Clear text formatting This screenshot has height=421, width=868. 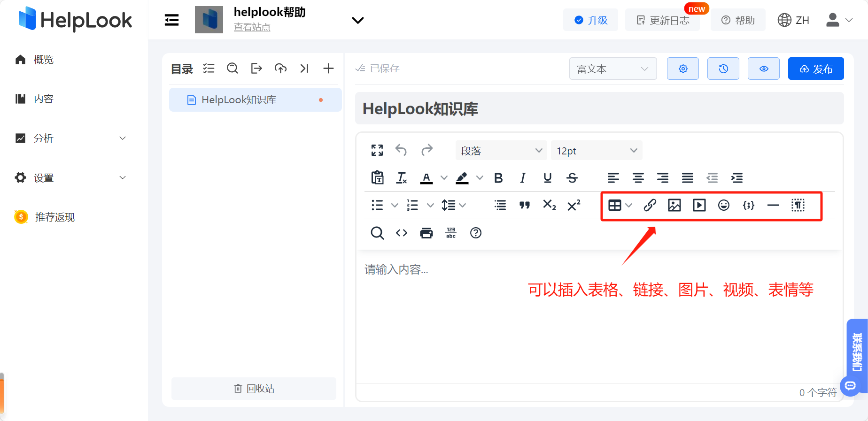pyautogui.click(x=402, y=177)
